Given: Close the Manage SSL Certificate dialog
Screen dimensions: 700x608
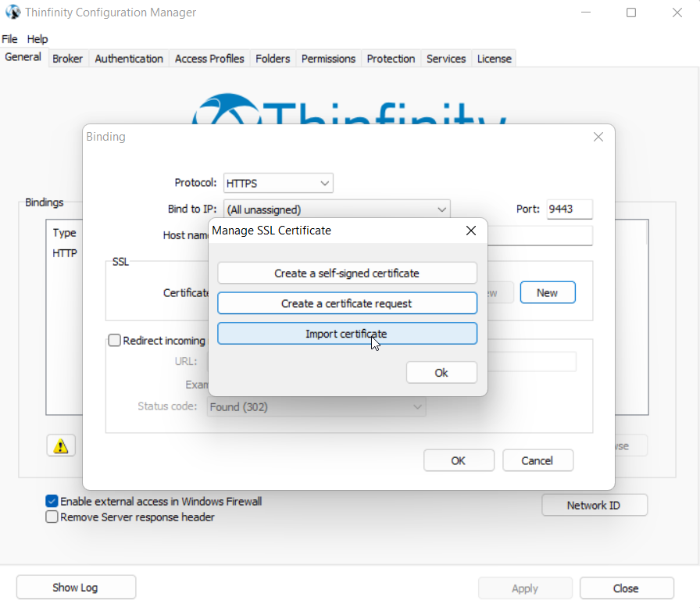Looking at the screenshot, I should click(470, 231).
